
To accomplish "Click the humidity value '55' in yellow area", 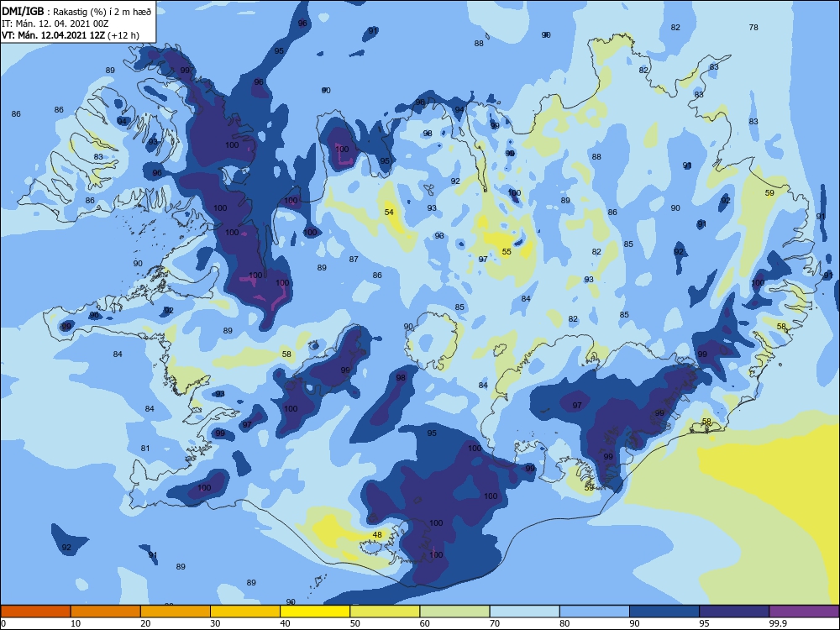I will click(x=507, y=251).
